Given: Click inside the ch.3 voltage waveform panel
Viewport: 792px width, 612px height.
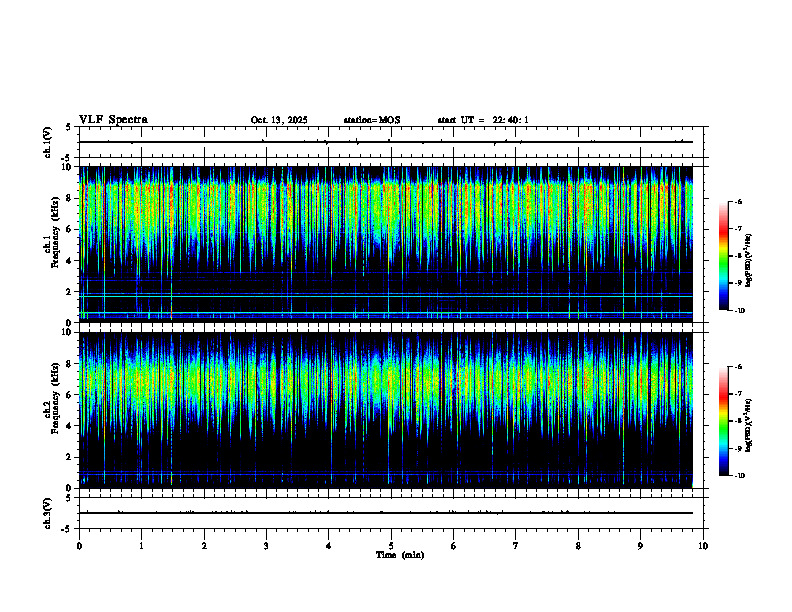Looking at the screenshot, I should pyautogui.click(x=391, y=513).
